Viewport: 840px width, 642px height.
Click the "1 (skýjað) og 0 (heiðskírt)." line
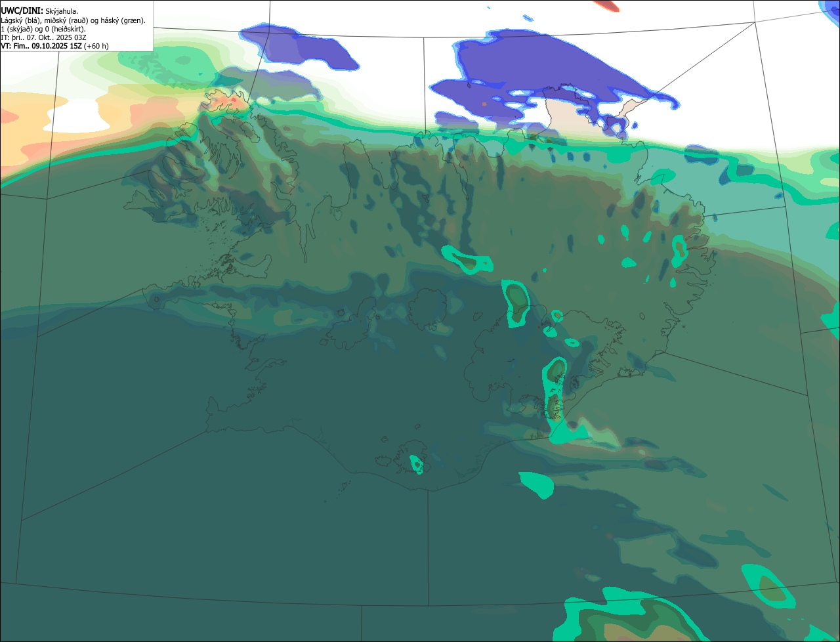point(43,29)
